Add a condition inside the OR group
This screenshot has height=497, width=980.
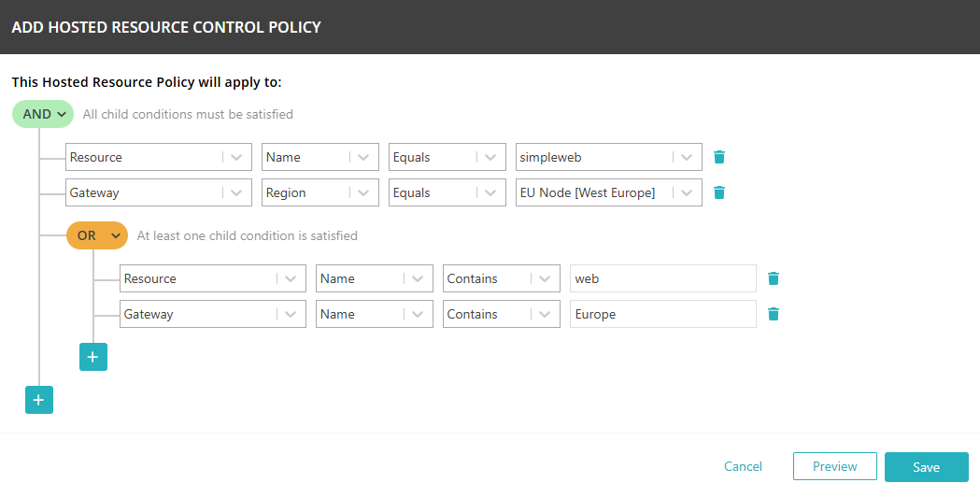pos(93,357)
